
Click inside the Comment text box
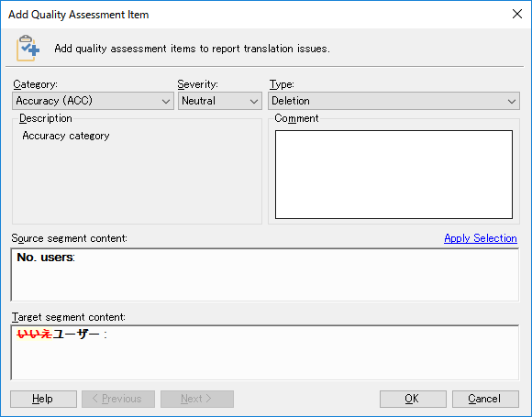coord(393,175)
